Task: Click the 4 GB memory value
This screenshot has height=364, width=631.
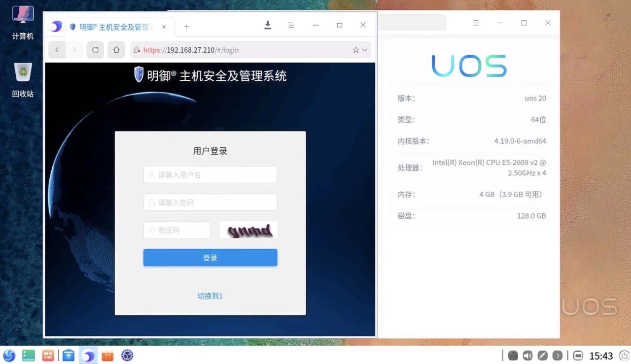Action: coord(511,195)
